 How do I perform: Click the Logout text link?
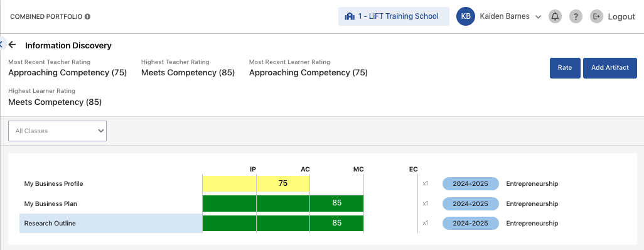click(621, 17)
